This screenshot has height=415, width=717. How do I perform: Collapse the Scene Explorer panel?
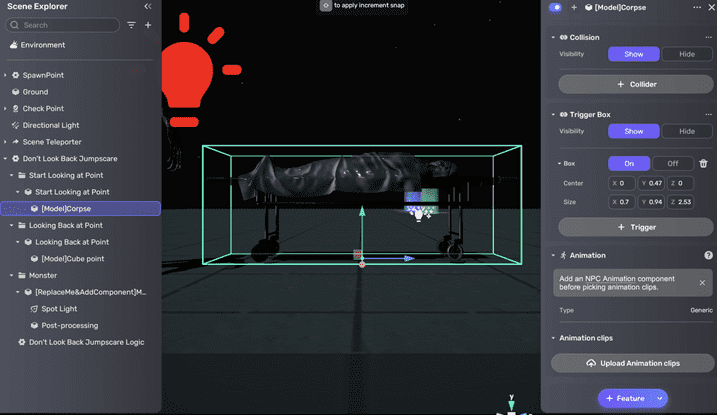[x=148, y=7]
